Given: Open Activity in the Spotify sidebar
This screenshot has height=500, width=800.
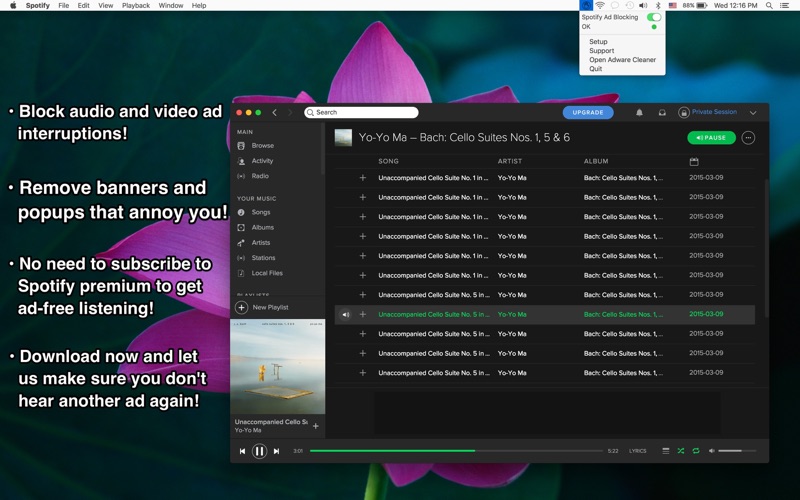Looking at the screenshot, I should pyautogui.click(x=262, y=161).
